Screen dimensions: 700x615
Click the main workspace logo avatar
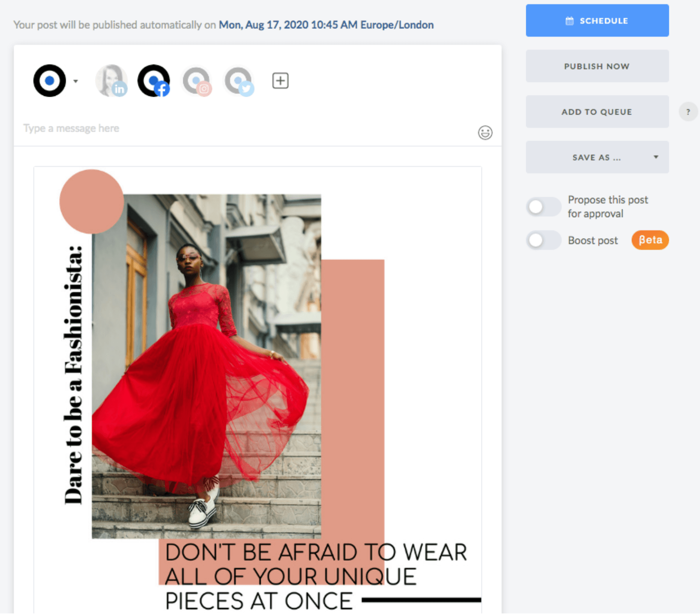[x=49, y=81]
